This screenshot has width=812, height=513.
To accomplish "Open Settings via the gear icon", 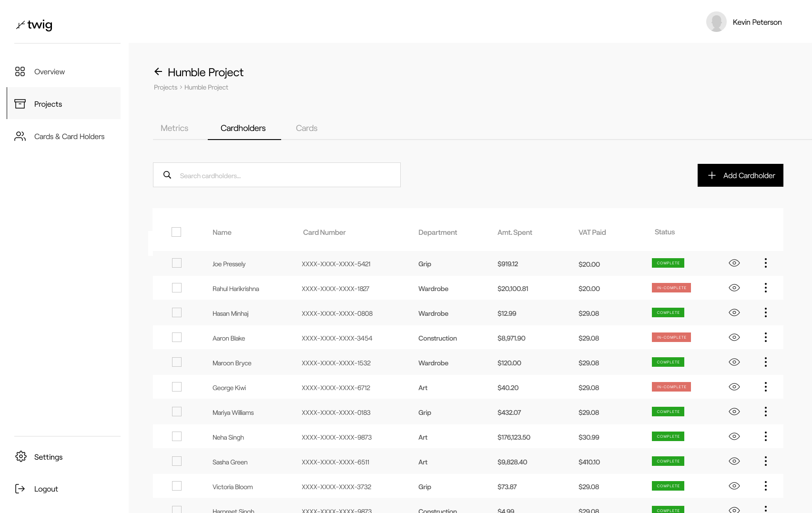I will [x=20, y=456].
